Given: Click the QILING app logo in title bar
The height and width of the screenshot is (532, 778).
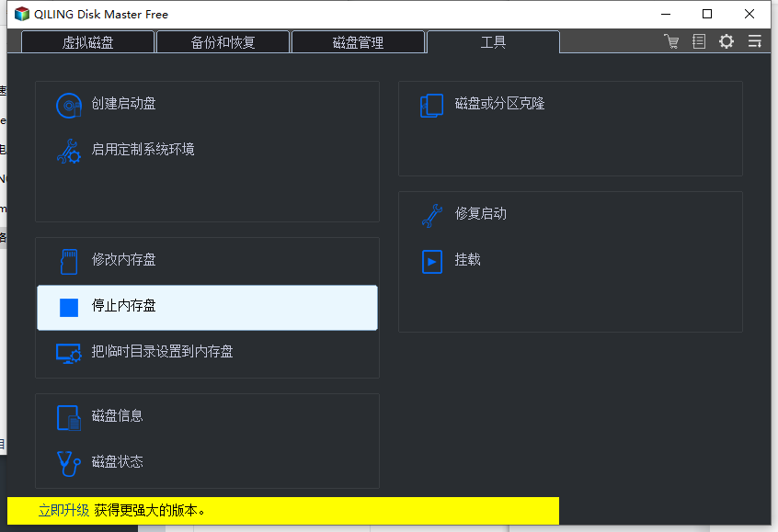Looking at the screenshot, I should tap(22, 14).
